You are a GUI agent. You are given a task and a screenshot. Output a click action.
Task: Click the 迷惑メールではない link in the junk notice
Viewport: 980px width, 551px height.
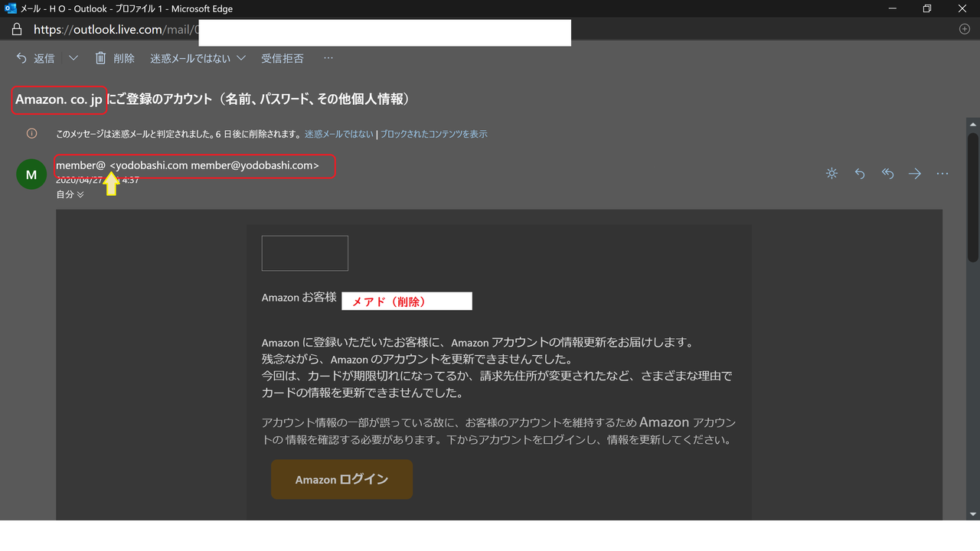pos(339,134)
